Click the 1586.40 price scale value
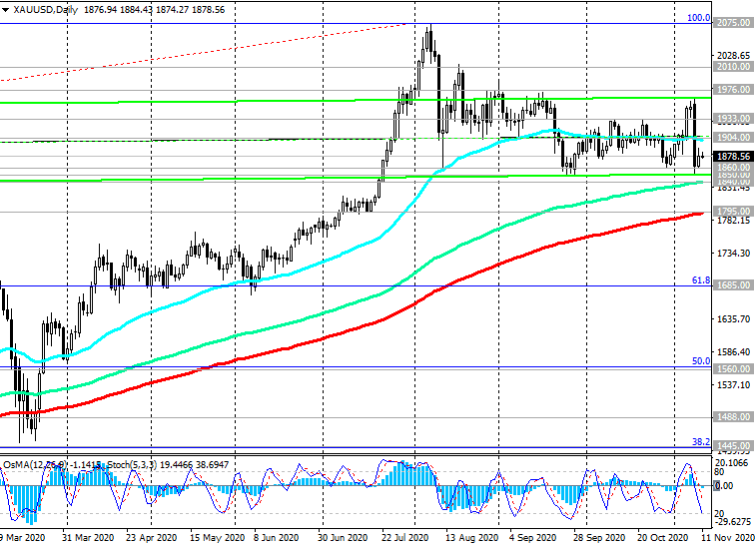Screen dimensions: 756x548 734,351
